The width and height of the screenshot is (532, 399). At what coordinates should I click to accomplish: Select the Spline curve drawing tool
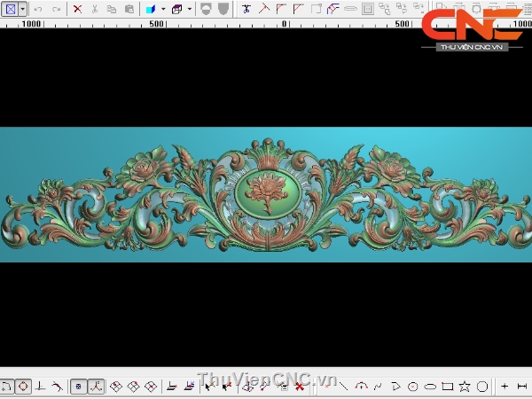click(378, 387)
